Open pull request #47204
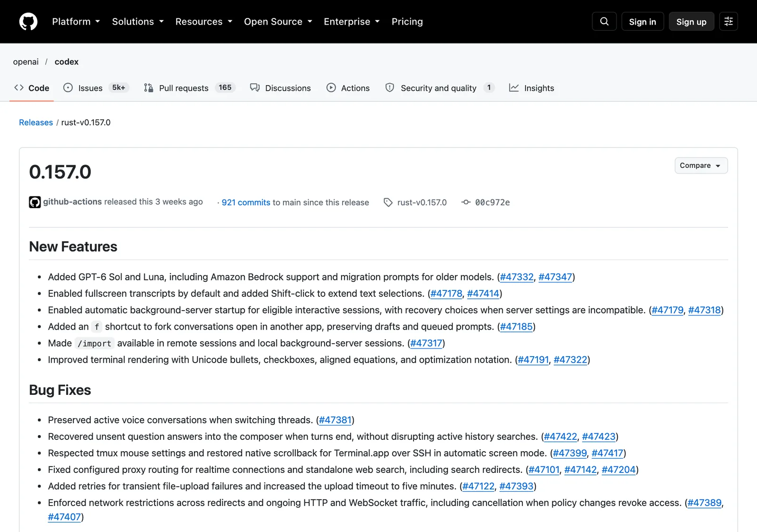 pos(619,470)
